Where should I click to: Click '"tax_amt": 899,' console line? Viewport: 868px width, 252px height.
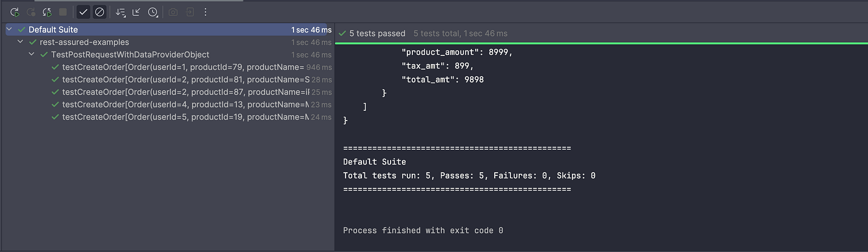pyautogui.click(x=437, y=66)
